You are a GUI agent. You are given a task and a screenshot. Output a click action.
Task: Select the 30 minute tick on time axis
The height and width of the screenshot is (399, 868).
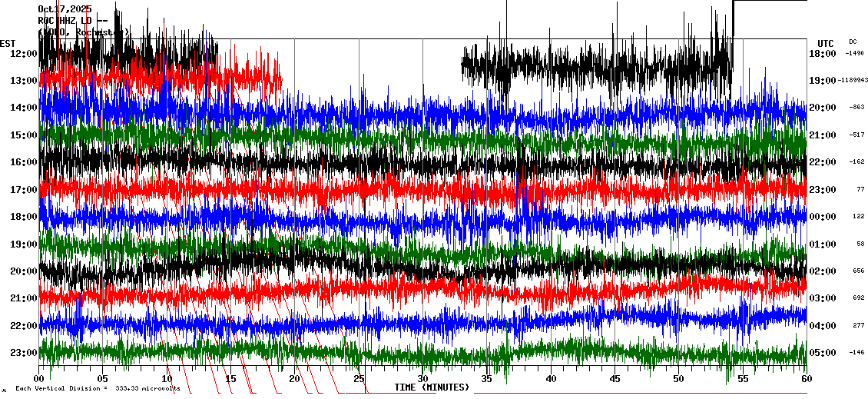click(x=422, y=378)
